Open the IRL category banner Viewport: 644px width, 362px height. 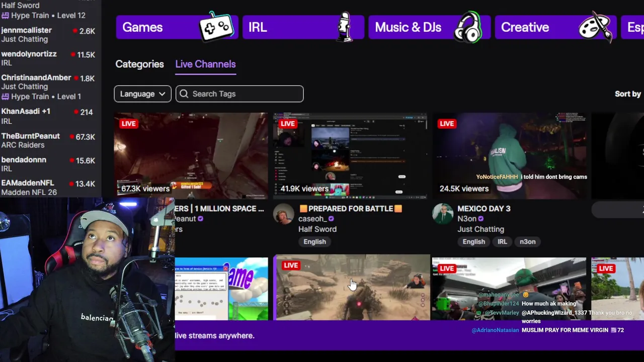[x=303, y=27]
